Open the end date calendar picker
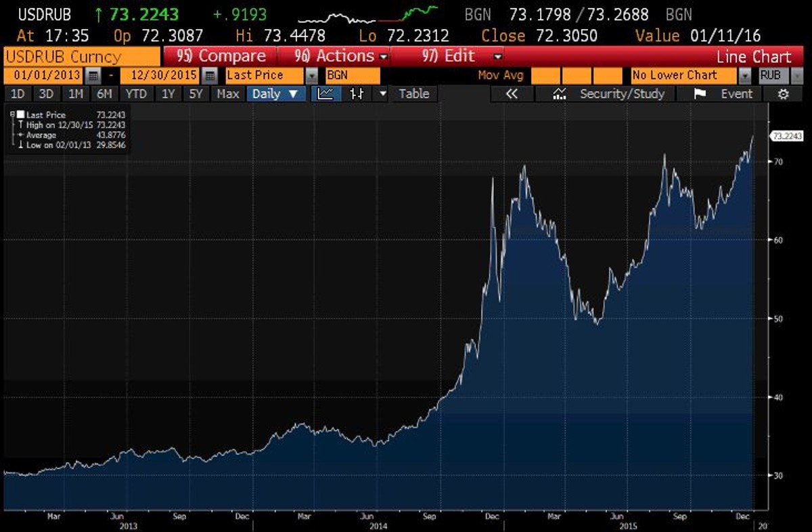This screenshot has width=812, height=532. [210, 76]
